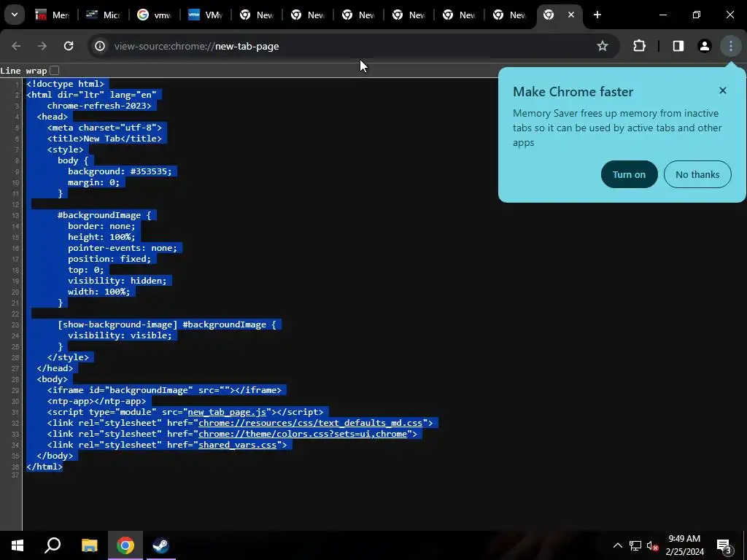Click the "position: fixed;" line
Screen dimensions: 747x560
click(109, 259)
